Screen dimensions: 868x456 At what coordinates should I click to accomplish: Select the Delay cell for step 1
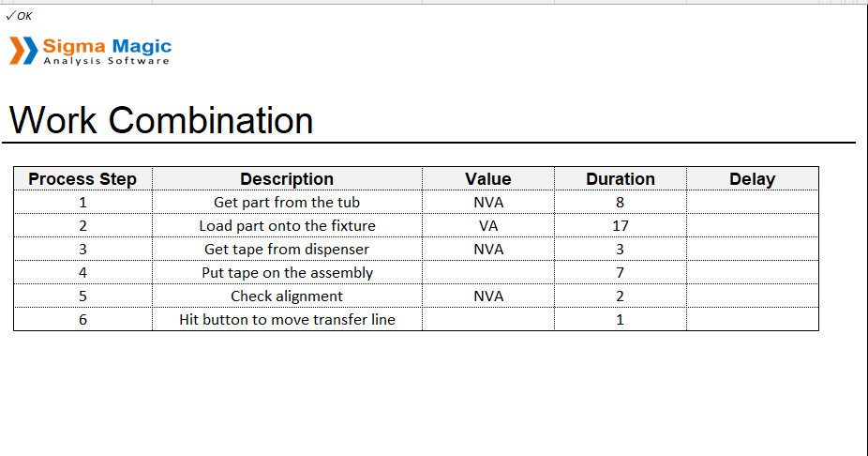753,203
